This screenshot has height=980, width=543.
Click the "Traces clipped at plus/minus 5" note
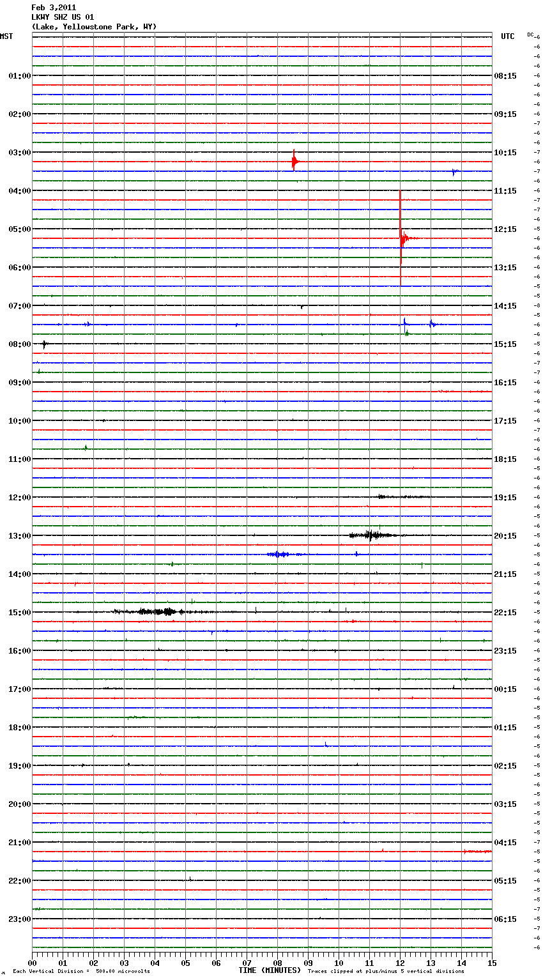point(386,972)
